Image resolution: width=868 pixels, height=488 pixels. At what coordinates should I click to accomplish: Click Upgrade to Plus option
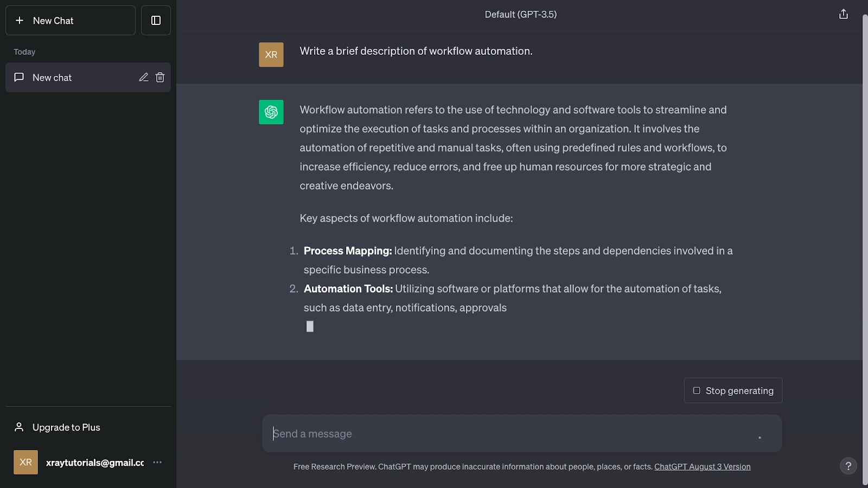pos(66,427)
